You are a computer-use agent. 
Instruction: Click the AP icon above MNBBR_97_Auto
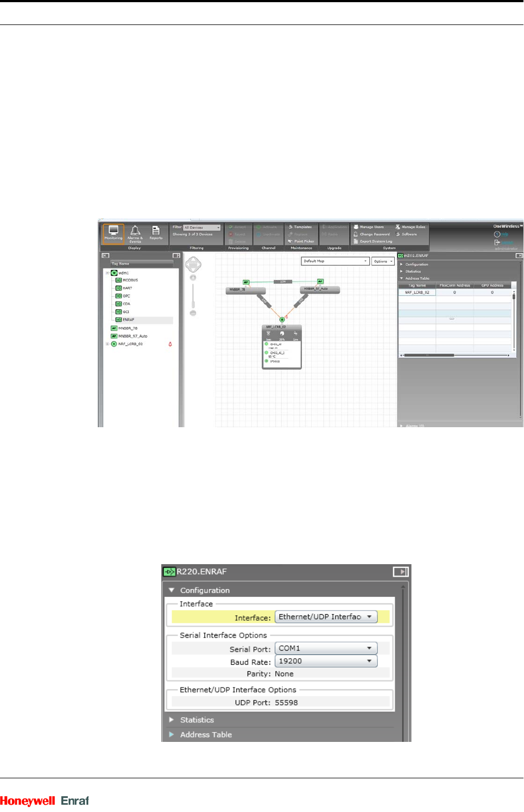320,281
